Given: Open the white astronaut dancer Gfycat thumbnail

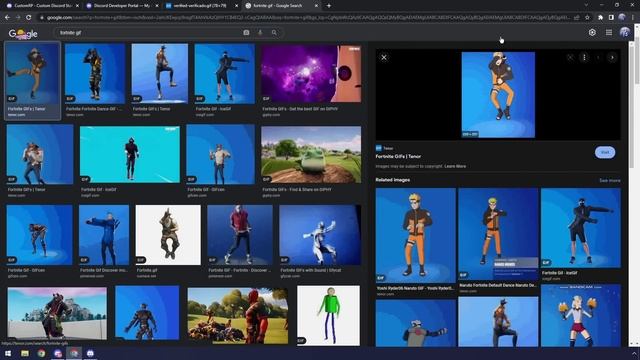Looking at the screenshot, I should [320, 235].
